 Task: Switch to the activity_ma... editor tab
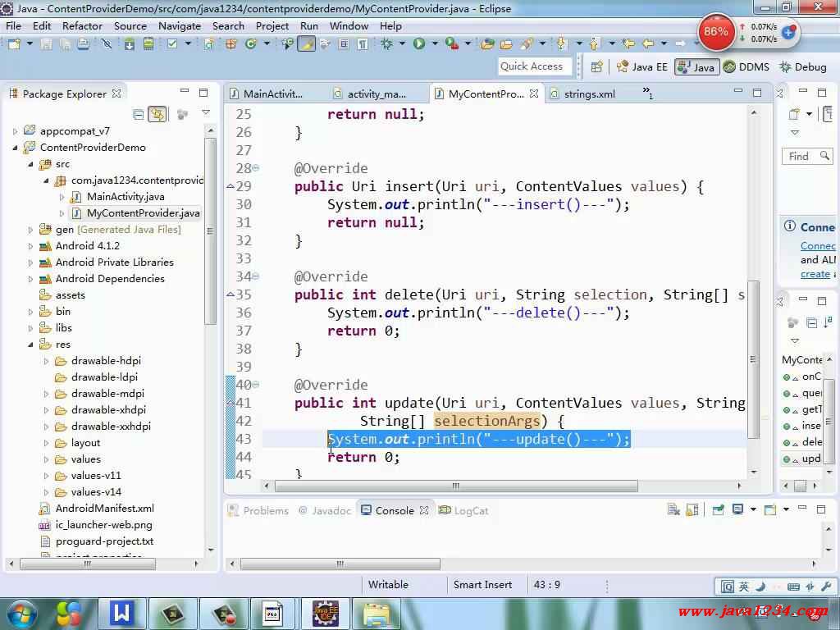pos(370,94)
